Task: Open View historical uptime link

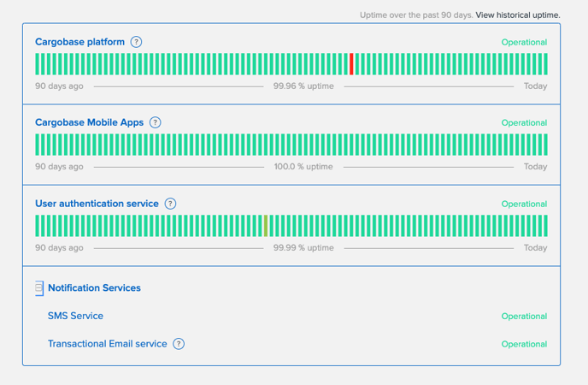Action: (x=518, y=15)
